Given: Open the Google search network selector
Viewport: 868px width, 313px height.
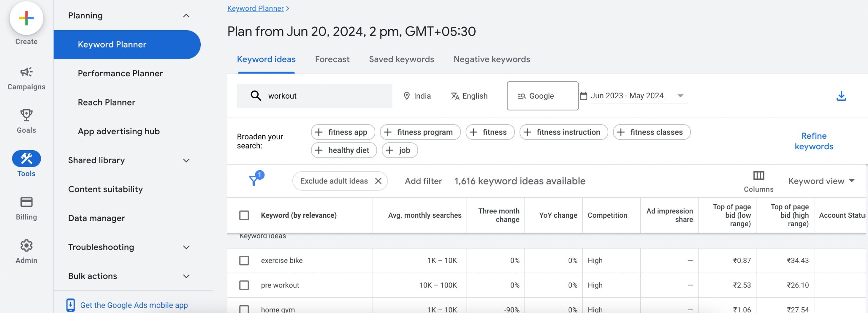Looking at the screenshot, I should click(x=542, y=96).
